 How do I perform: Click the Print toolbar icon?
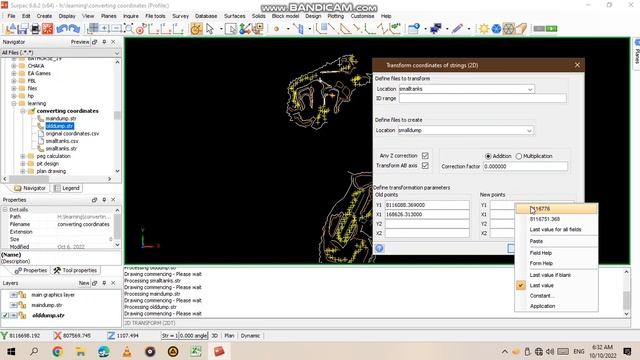[36, 29]
